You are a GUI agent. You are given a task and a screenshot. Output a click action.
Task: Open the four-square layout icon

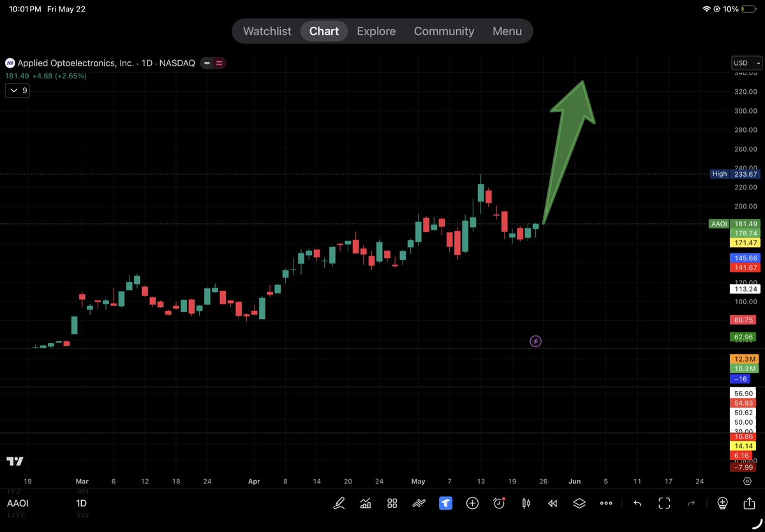[392, 503]
